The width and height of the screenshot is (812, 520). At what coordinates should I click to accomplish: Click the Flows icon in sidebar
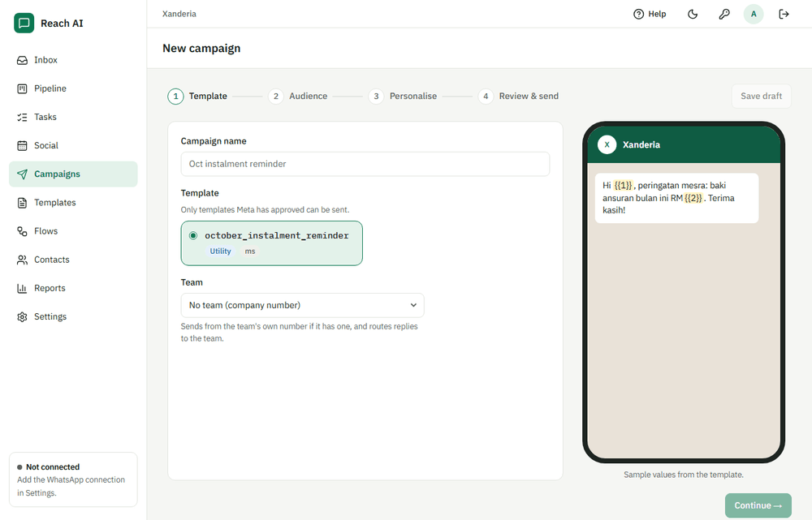coord(22,230)
